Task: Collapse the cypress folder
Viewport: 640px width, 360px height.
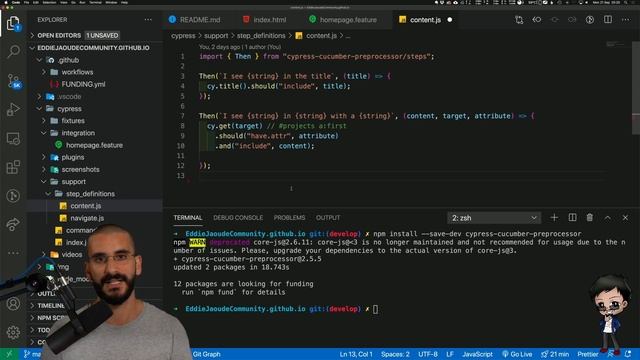Action: (39, 109)
